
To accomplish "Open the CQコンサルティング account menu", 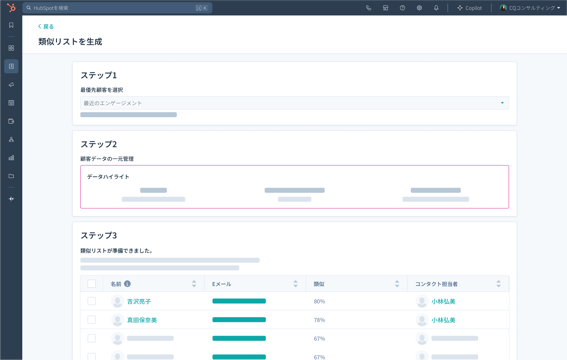I will coord(530,8).
